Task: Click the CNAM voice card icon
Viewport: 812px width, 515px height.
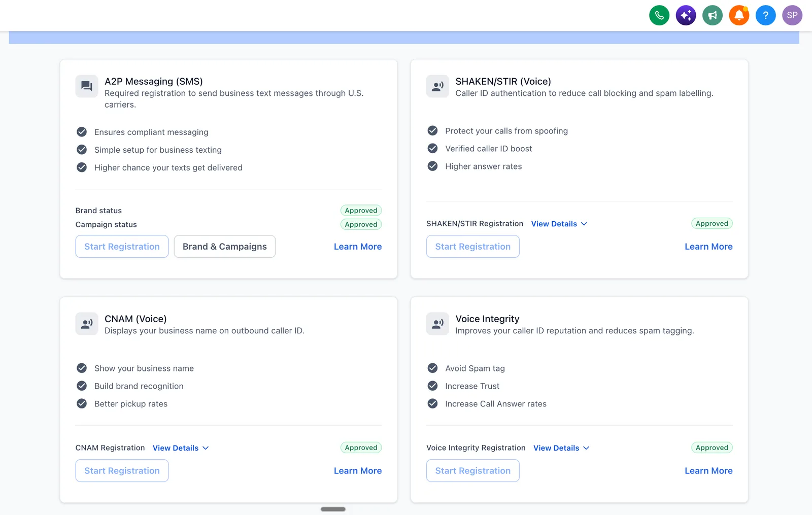Action: pos(87,324)
